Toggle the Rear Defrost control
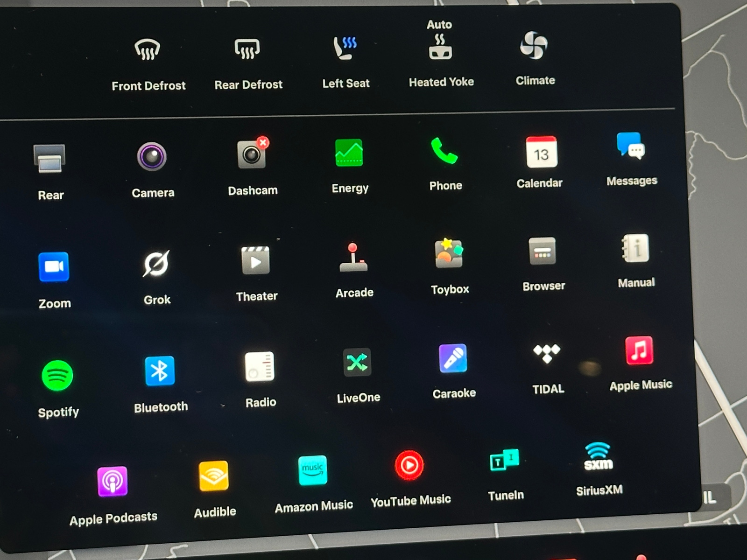This screenshot has width=747, height=560. (247, 49)
